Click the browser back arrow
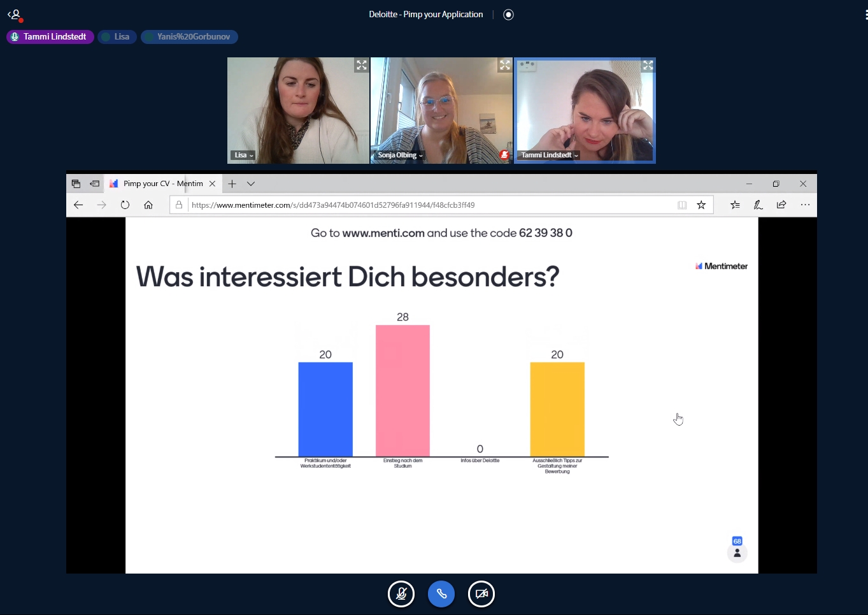Viewport: 868px width, 615px height. pos(78,205)
